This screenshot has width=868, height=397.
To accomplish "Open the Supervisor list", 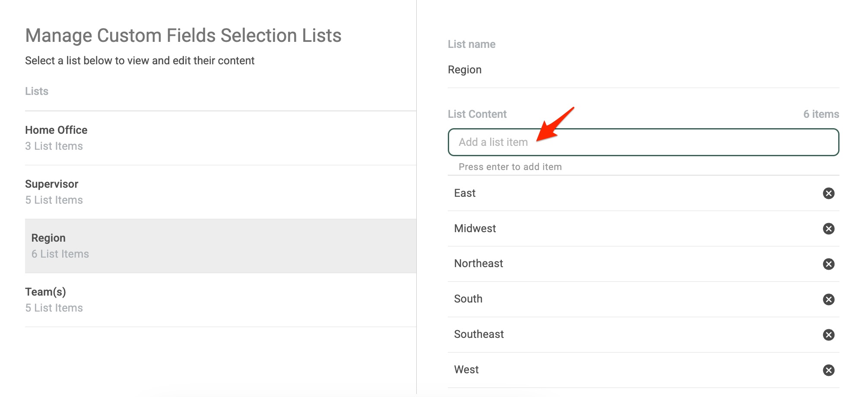I will (x=220, y=192).
